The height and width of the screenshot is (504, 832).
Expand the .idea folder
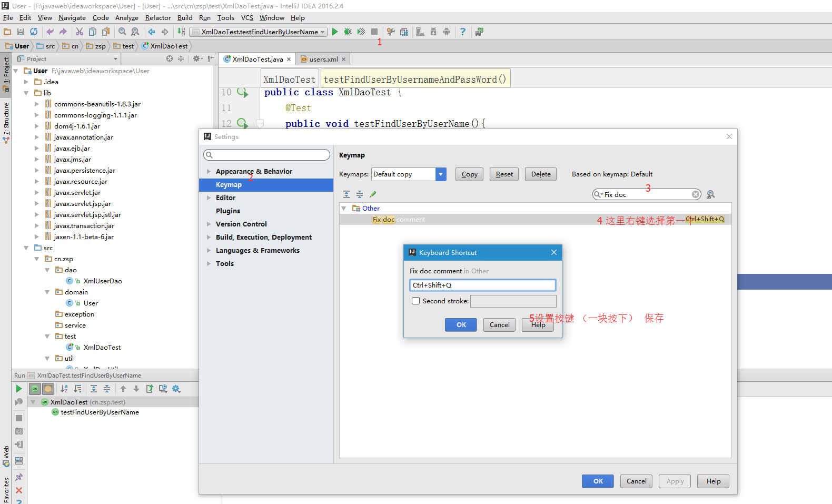point(26,82)
